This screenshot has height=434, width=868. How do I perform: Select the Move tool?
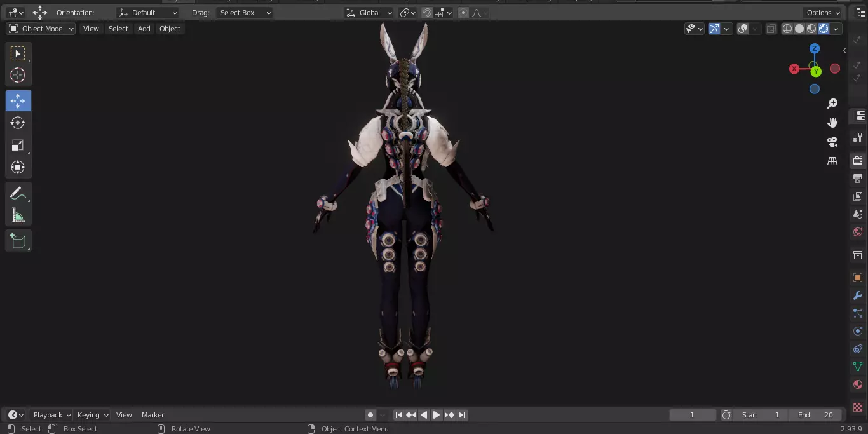click(x=18, y=101)
